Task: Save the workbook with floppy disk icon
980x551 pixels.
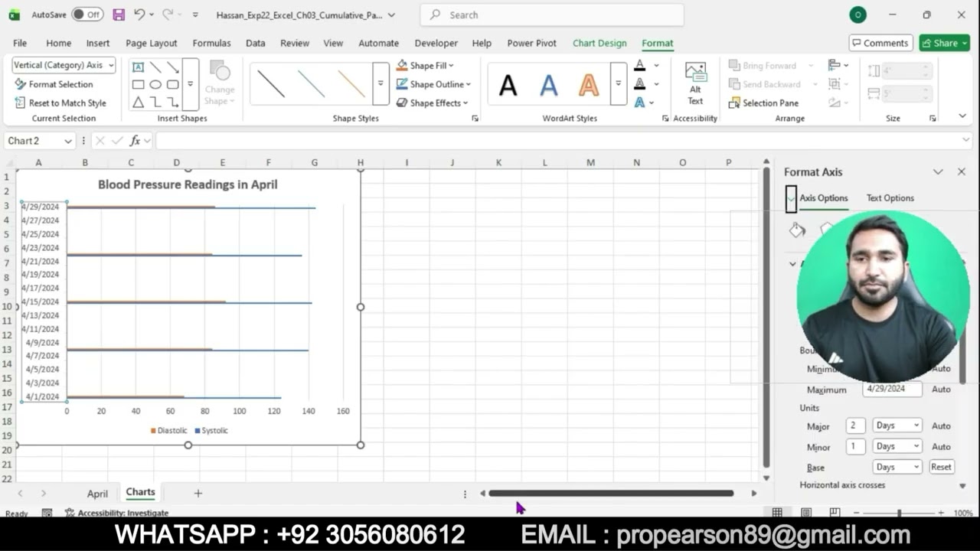Action: (119, 15)
